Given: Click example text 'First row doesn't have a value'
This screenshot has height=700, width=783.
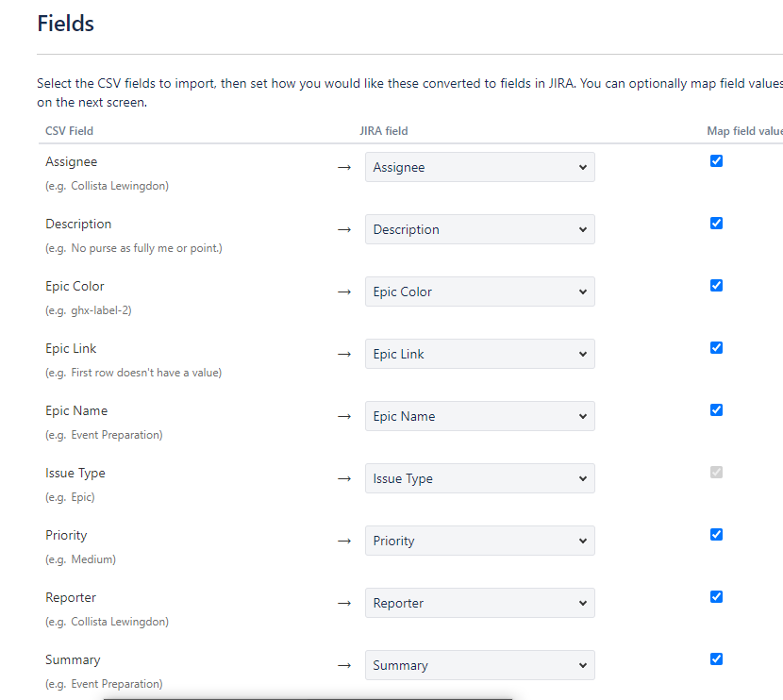Looking at the screenshot, I should coord(144,373).
